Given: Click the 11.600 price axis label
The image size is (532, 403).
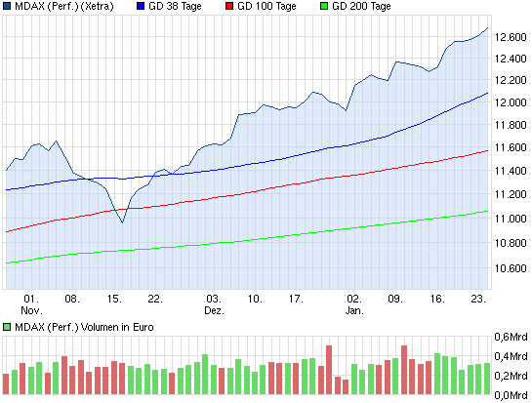Looking at the screenshot, I should click(x=511, y=147).
